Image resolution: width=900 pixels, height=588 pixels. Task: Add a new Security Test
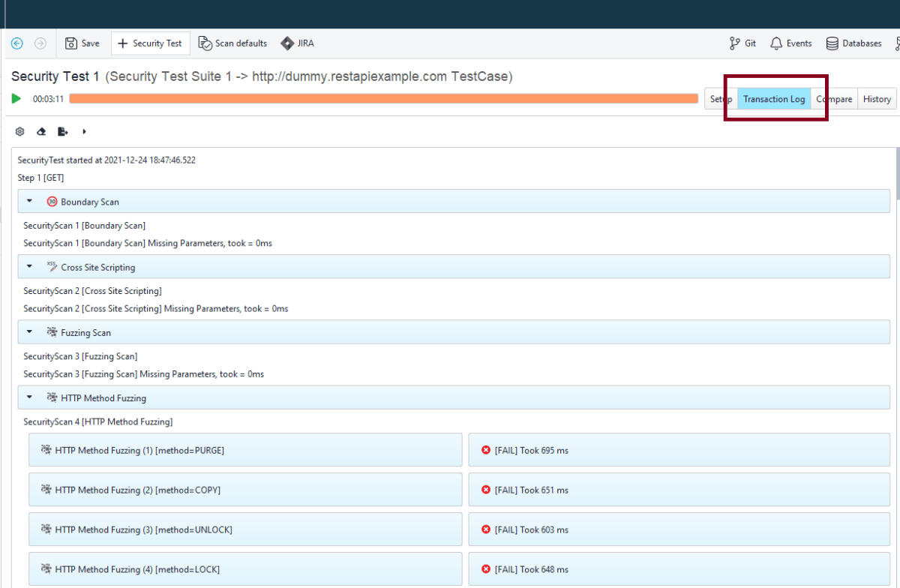(x=150, y=43)
